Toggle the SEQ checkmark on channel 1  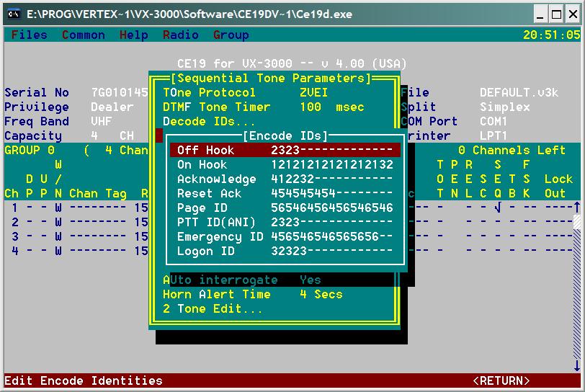497,208
